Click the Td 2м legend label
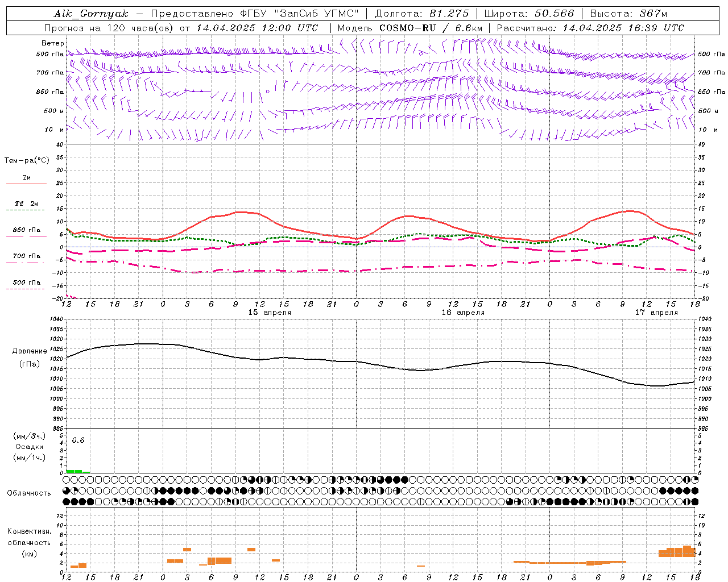Screen dimensions: 728x582 click(x=26, y=203)
